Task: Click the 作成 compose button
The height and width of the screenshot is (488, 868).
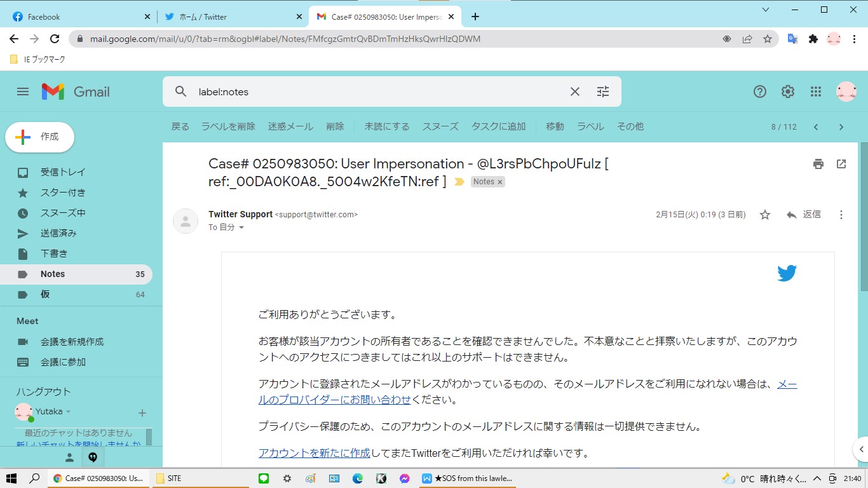Action: 40,137
